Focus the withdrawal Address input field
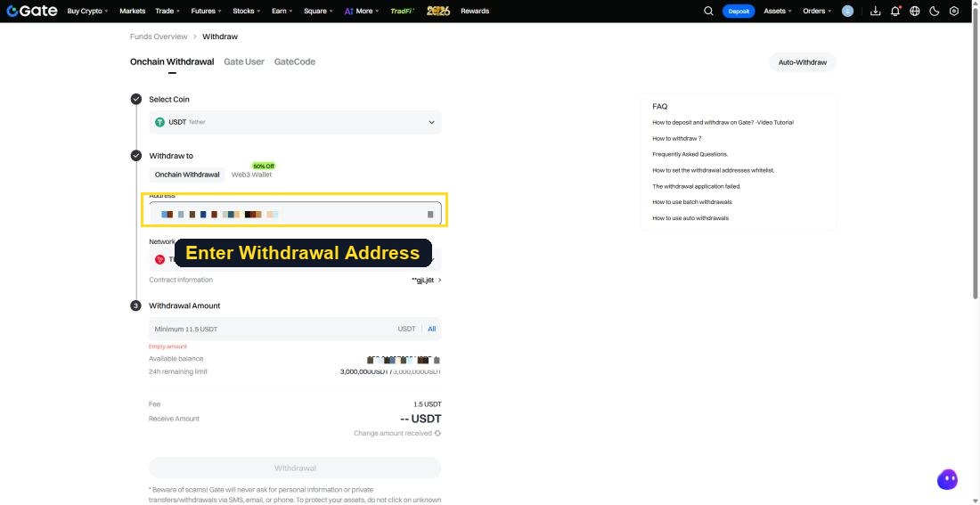The image size is (980, 505). coord(295,214)
